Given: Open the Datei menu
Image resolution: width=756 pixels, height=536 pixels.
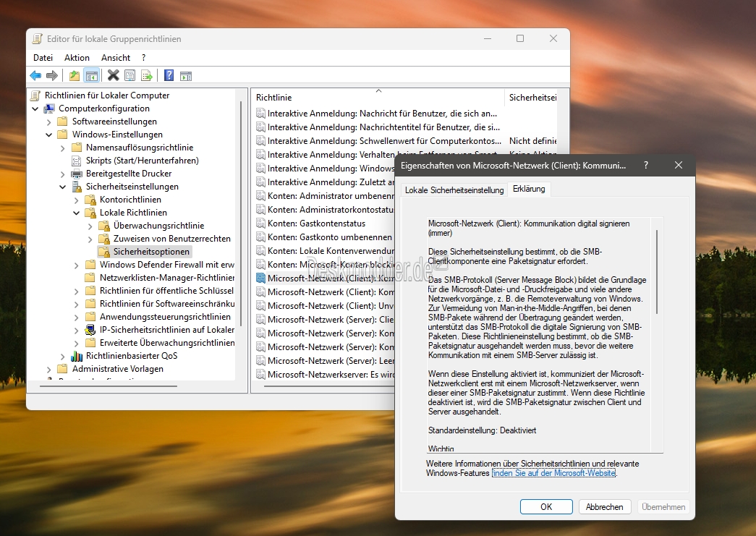Looking at the screenshot, I should [43, 58].
